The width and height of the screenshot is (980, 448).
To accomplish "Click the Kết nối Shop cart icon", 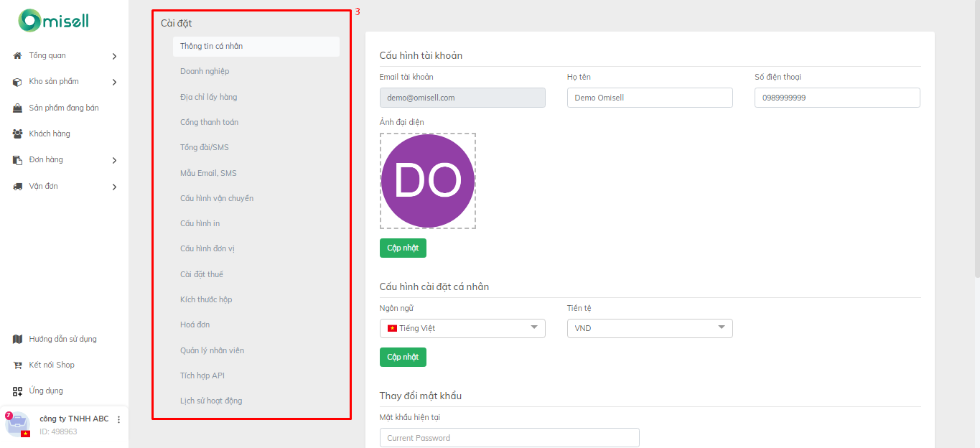I will click(x=17, y=365).
